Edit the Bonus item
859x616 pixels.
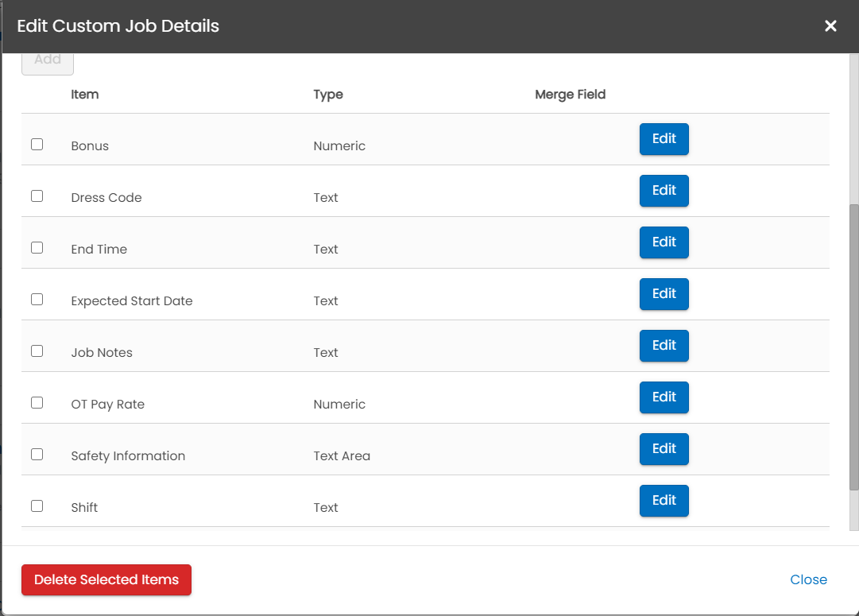[x=664, y=139]
